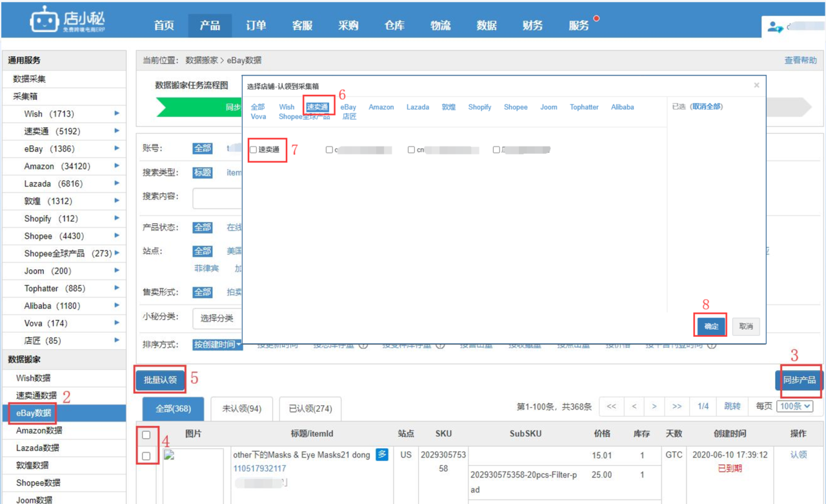
Task: Expand the Vova (174) arrow
Action: (x=117, y=323)
